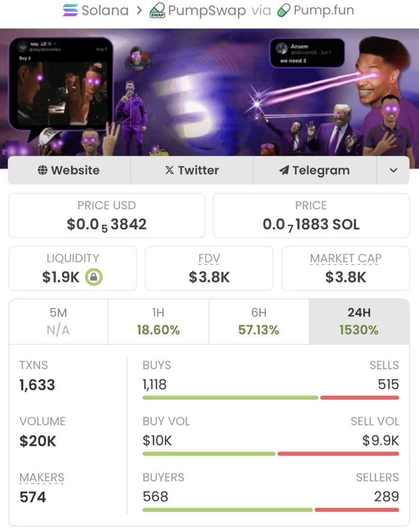This screenshot has width=419, height=532.
Task: Click the Pump.fun pill icon
Action: [283, 10]
